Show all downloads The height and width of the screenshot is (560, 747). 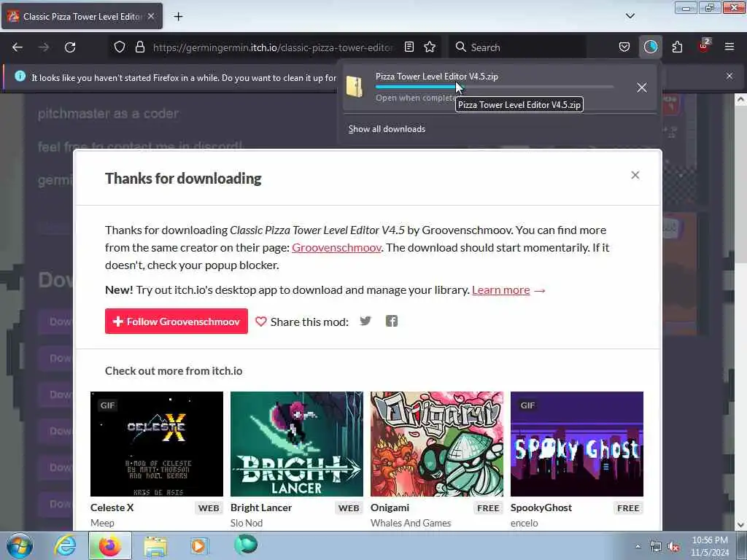pos(387,129)
